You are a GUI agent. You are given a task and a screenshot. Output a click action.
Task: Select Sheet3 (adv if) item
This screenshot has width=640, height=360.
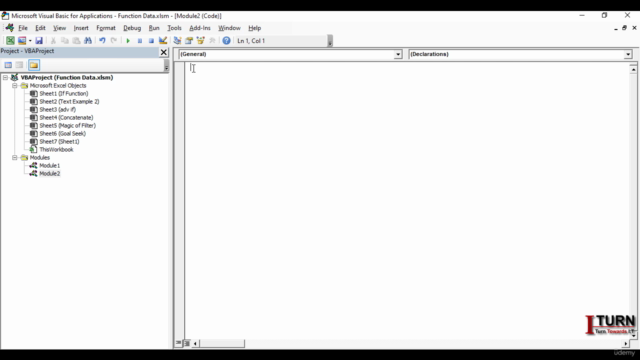pos(58,109)
